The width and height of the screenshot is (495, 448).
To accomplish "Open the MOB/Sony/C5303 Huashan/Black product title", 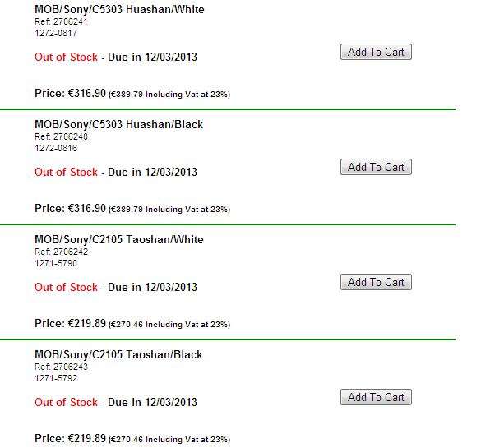I will tap(118, 124).
